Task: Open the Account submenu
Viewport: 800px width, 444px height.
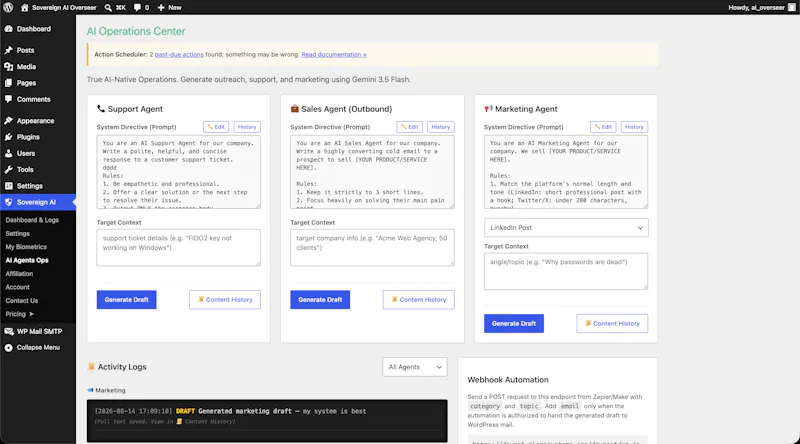Action: tap(18, 287)
